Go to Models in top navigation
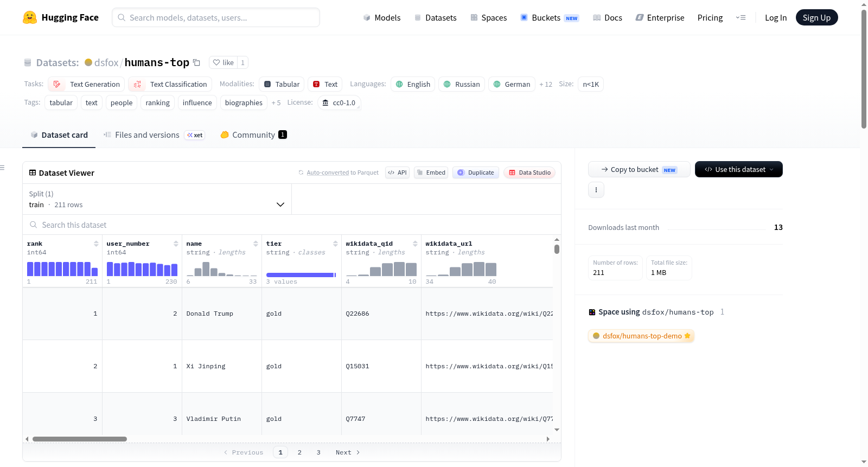The image size is (868, 467). (382, 18)
